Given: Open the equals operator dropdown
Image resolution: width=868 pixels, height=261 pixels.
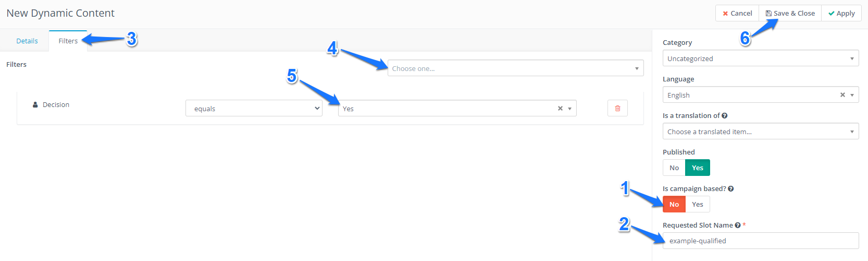Looking at the screenshot, I should (254, 109).
